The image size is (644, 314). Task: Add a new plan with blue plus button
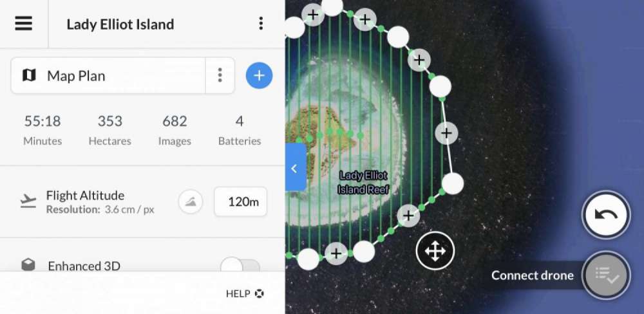click(259, 75)
